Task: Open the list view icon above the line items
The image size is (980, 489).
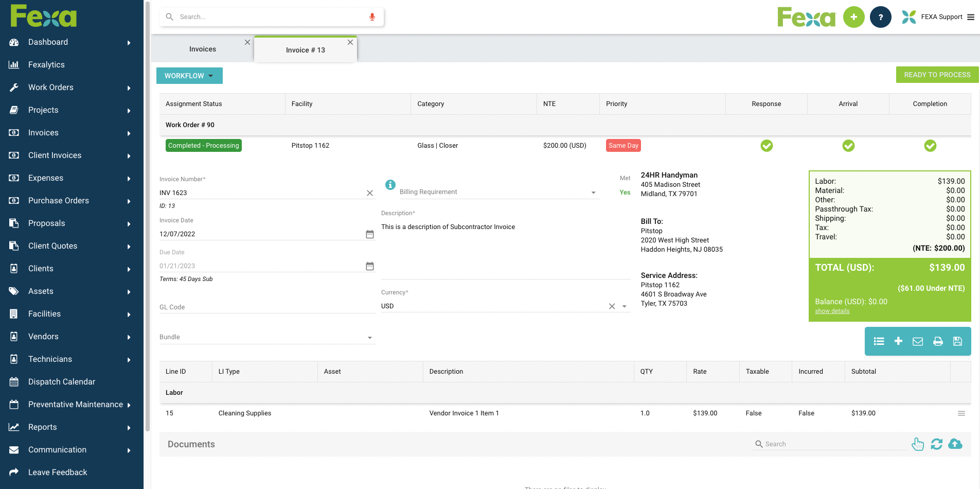Action: coord(879,341)
